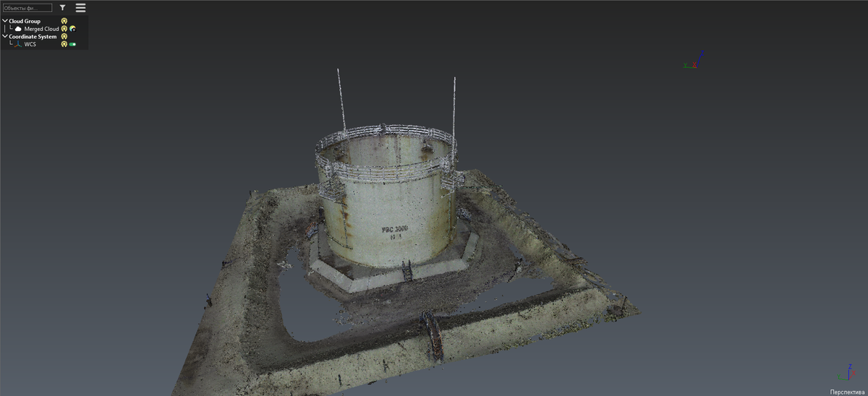Image resolution: width=868 pixels, height=396 pixels.
Task: Click the XYZ axis indicator in viewport
Action: click(x=694, y=60)
